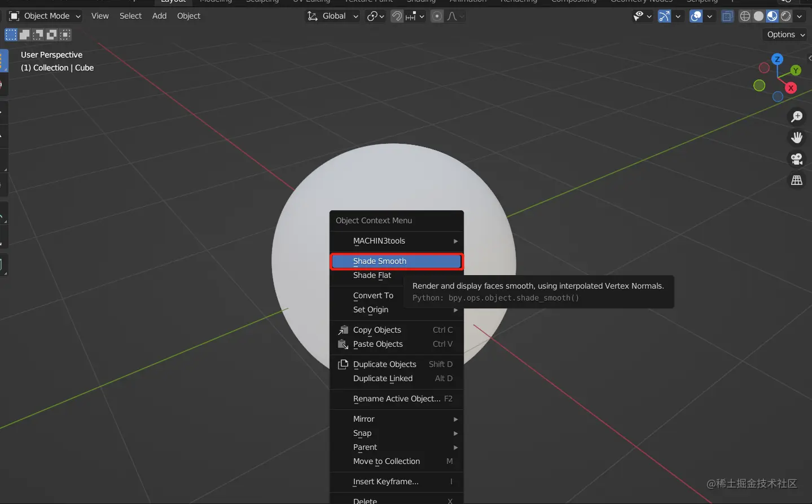The height and width of the screenshot is (504, 812).
Task: Open the Global transform orientation dropdown
Action: [332, 16]
